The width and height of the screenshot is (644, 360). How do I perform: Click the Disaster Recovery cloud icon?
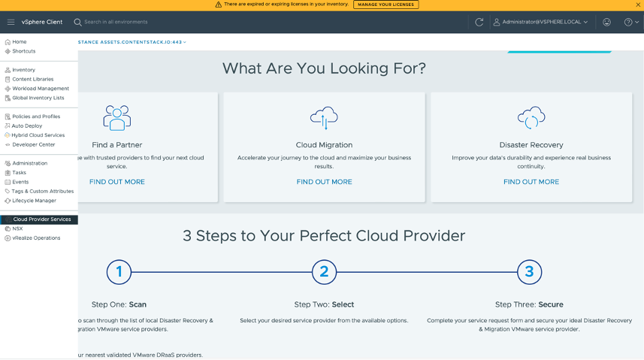pos(531,118)
